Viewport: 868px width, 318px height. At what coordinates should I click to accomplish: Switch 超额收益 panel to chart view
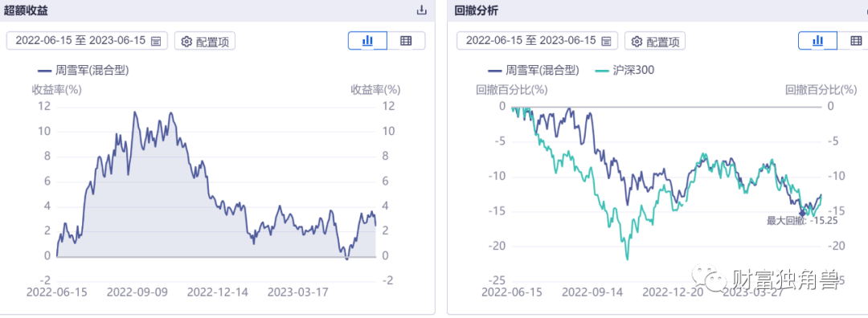pyautogui.click(x=367, y=40)
